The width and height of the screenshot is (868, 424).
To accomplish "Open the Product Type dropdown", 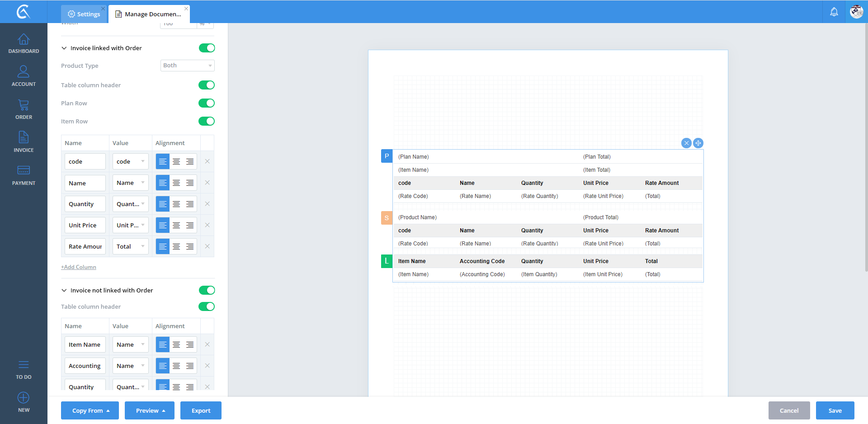I will coord(187,66).
